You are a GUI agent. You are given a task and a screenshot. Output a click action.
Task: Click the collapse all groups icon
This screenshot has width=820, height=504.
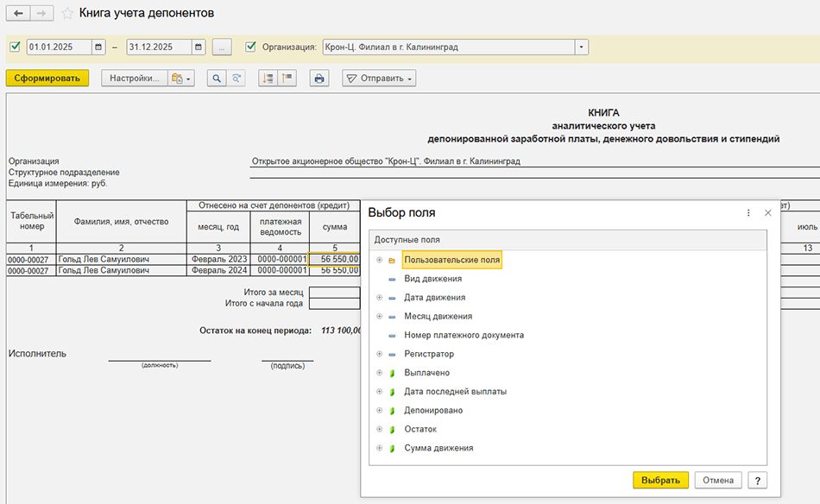point(287,79)
